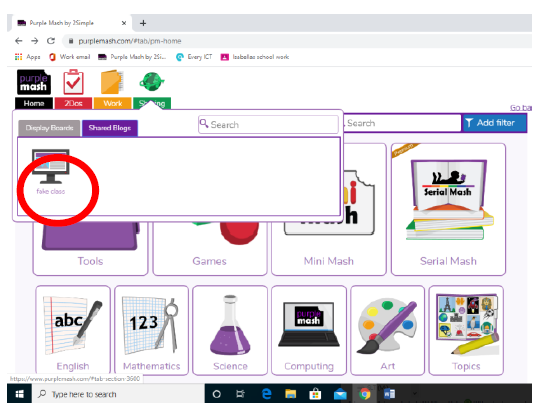Click the browser forward arrow
The height and width of the screenshot is (419, 546).
34,41
